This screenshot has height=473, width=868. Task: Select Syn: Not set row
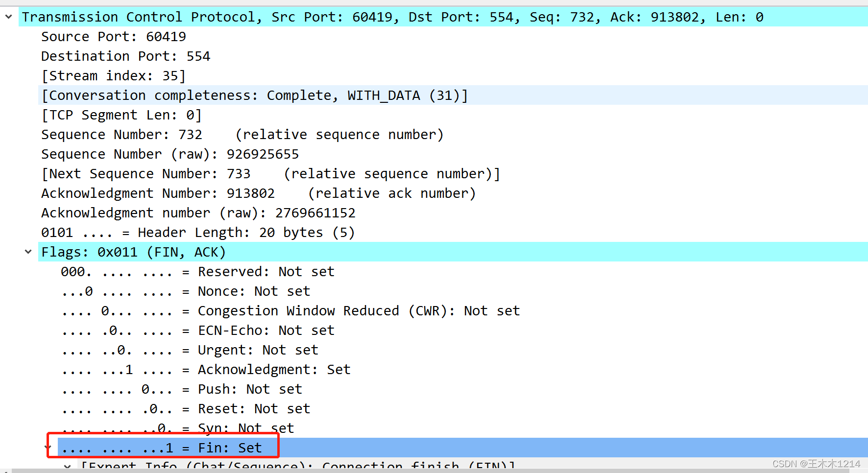click(463, 428)
